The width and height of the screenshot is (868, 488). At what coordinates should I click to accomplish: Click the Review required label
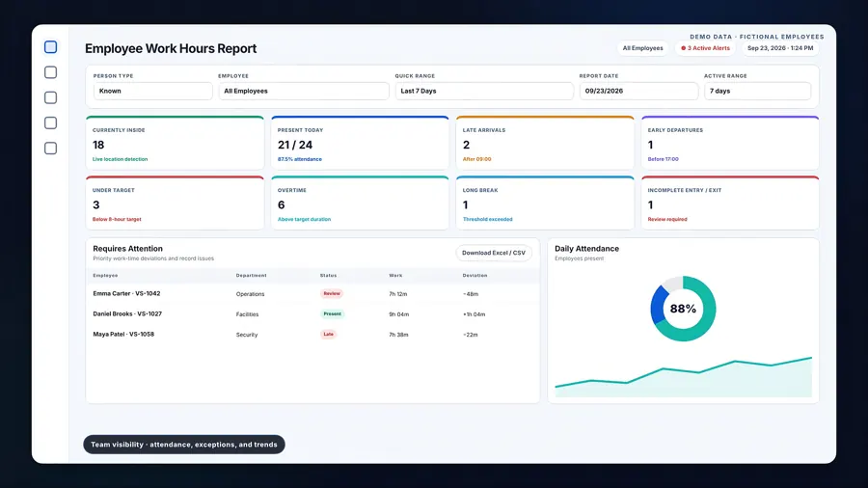(667, 219)
